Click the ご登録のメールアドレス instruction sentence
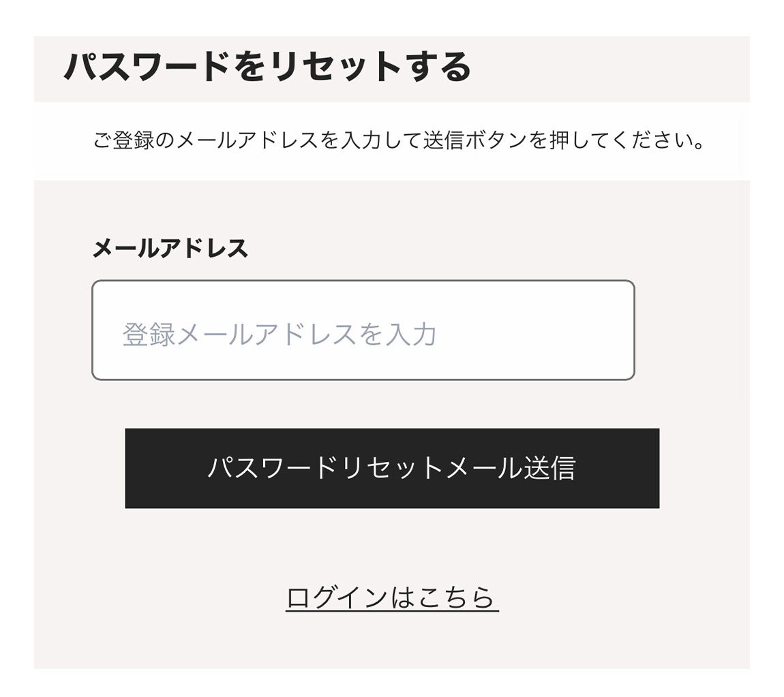Image resolution: width=784 pixels, height=697 pixels. coord(399,140)
